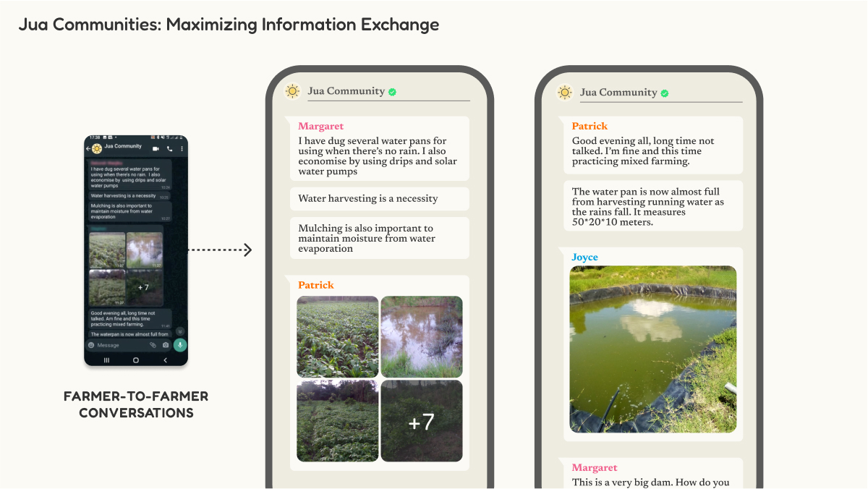
Task: Open +7 photos tile in WhatsApp screenshot
Action: pos(145,287)
